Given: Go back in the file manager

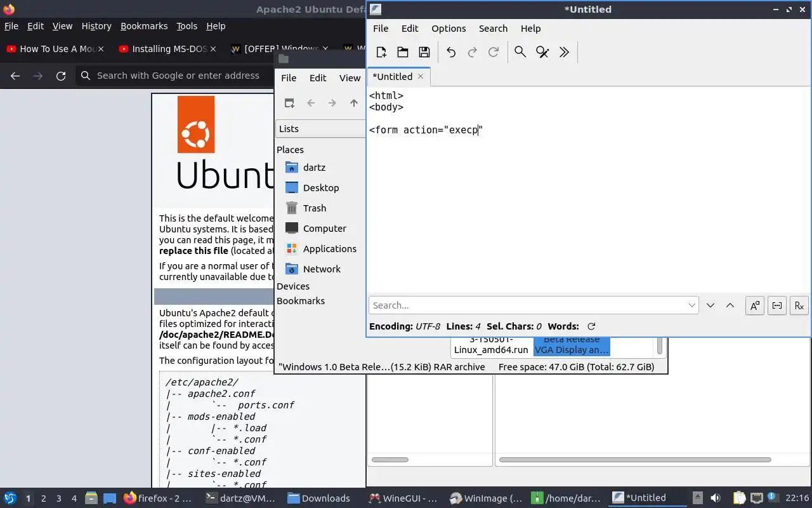Looking at the screenshot, I should click(x=311, y=103).
